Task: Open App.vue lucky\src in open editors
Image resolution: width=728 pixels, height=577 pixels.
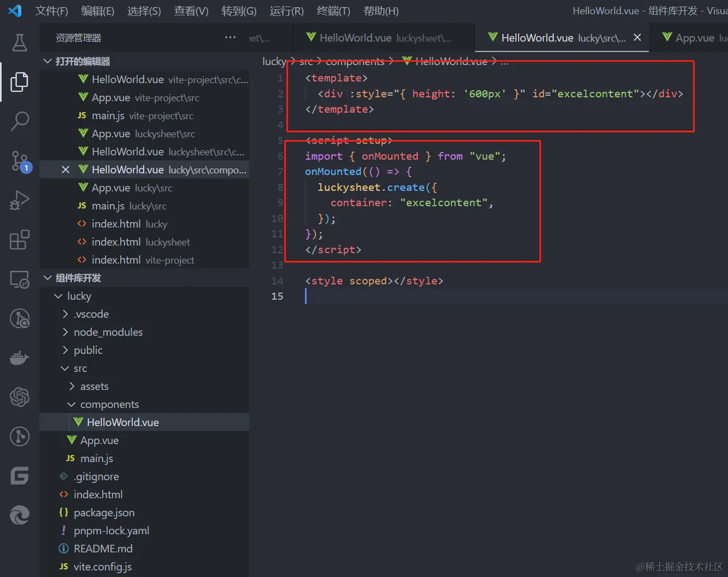Action: tap(145, 188)
